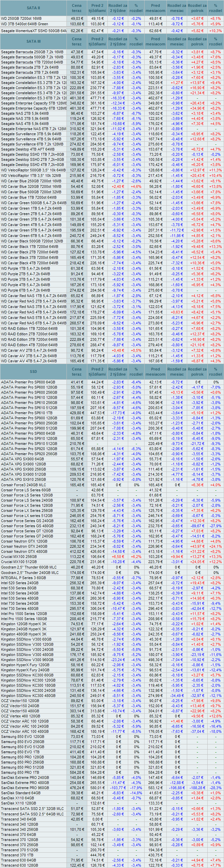Select ADATA Premier Pro SP910 512GB name
The width and height of the screenshot is (224, 868).
click(x=29, y=444)
